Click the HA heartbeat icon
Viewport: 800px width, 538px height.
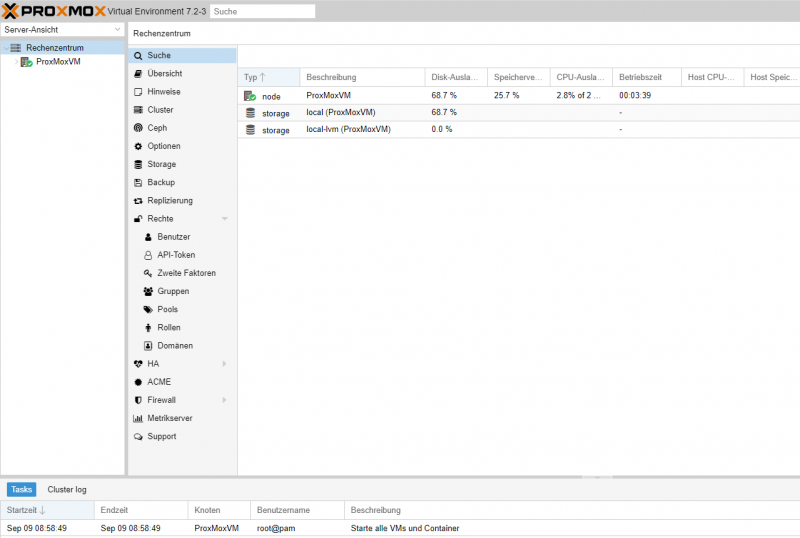[138, 364]
